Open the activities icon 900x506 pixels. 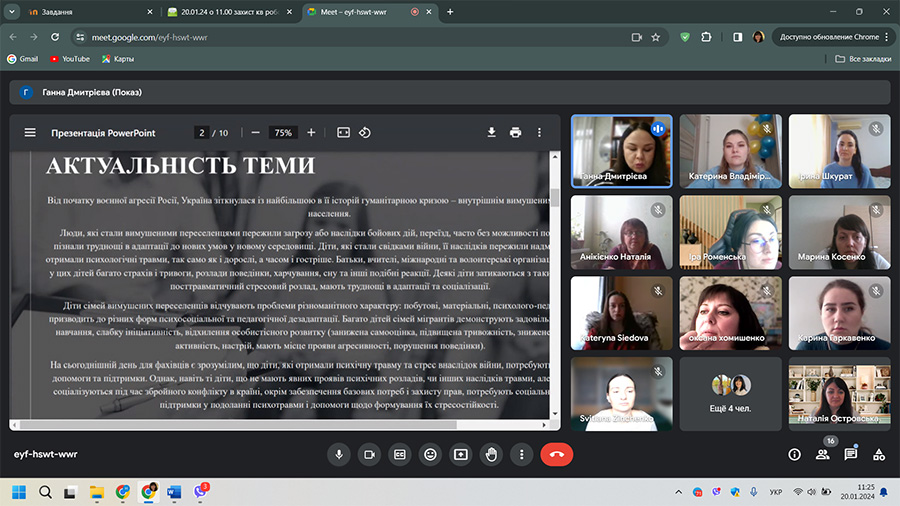(879, 454)
